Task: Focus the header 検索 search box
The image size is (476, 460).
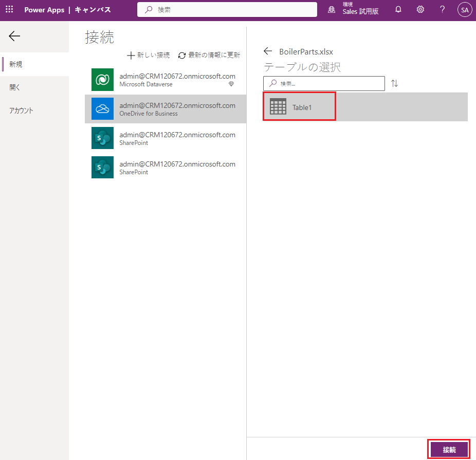Action: point(227,10)
